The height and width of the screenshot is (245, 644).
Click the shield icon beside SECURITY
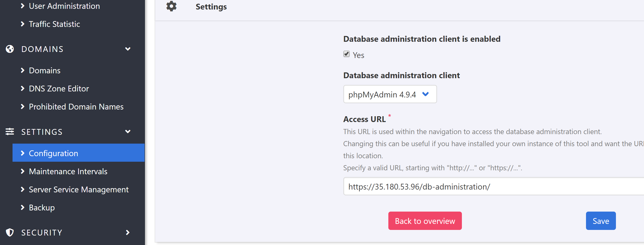[10, 232]
